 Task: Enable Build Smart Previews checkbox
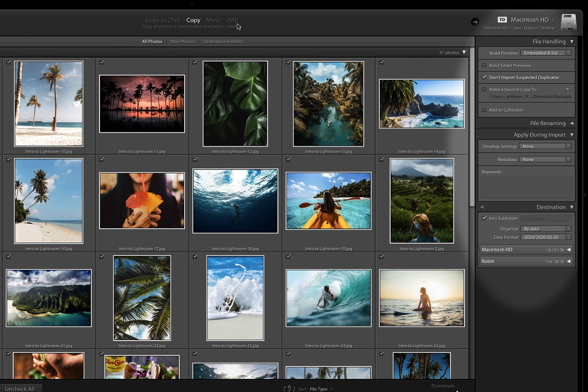coord(484,65)
